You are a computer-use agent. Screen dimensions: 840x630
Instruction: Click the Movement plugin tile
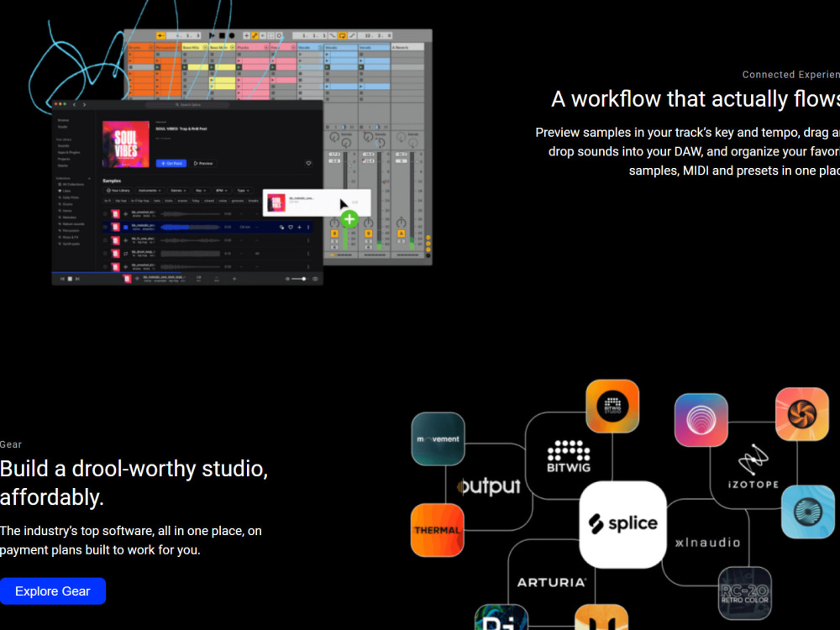pos(438,438)
